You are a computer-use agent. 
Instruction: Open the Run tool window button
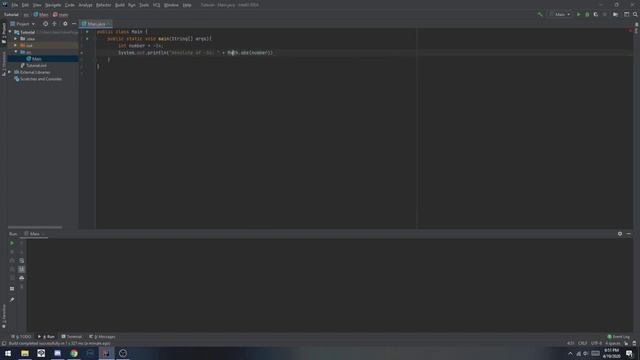pos(47,337)
